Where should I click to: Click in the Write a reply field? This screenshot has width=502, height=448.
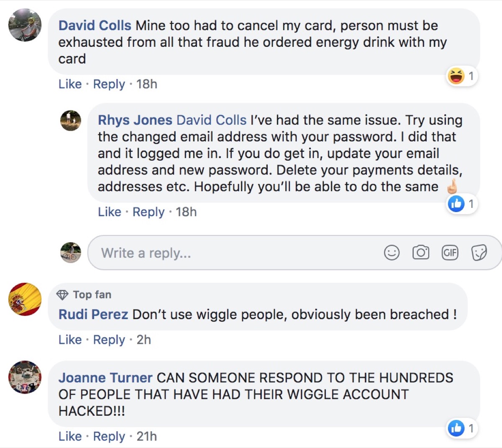pyautogui.click(x=234, y=253)
